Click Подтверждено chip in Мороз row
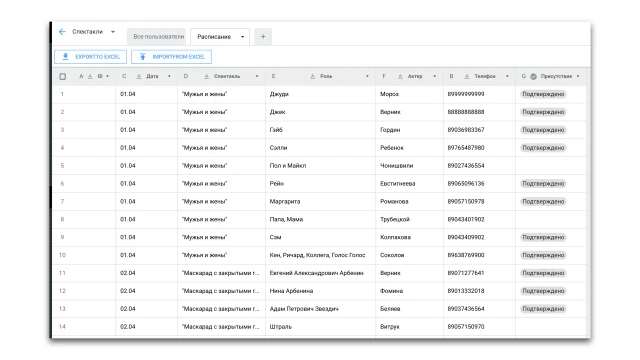The image size is (640, 360). (543, 94)
